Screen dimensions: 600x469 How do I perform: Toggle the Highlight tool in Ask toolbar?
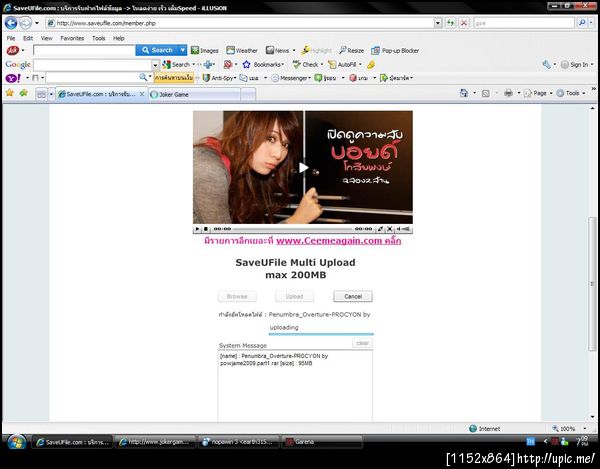[x=316, y=50]
